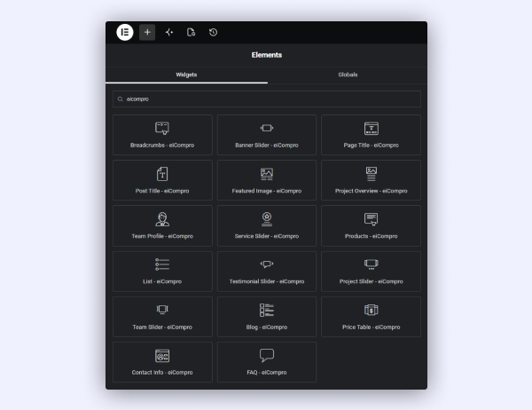Screen dimensions: 532x410
Task: Click the 'Post Title - eiCompro' label
Action: (162, 191)
